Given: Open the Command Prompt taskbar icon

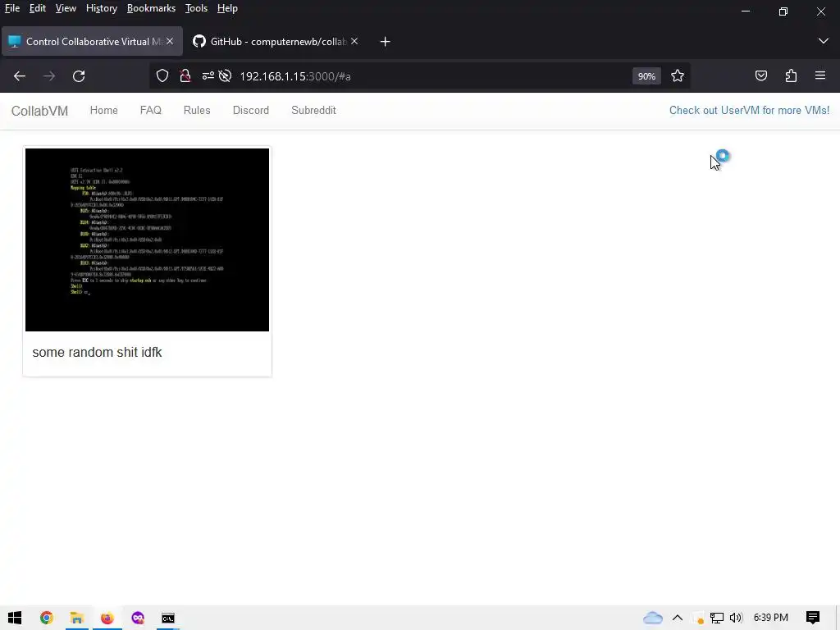Looking at the screenshot, I should 167,618.
